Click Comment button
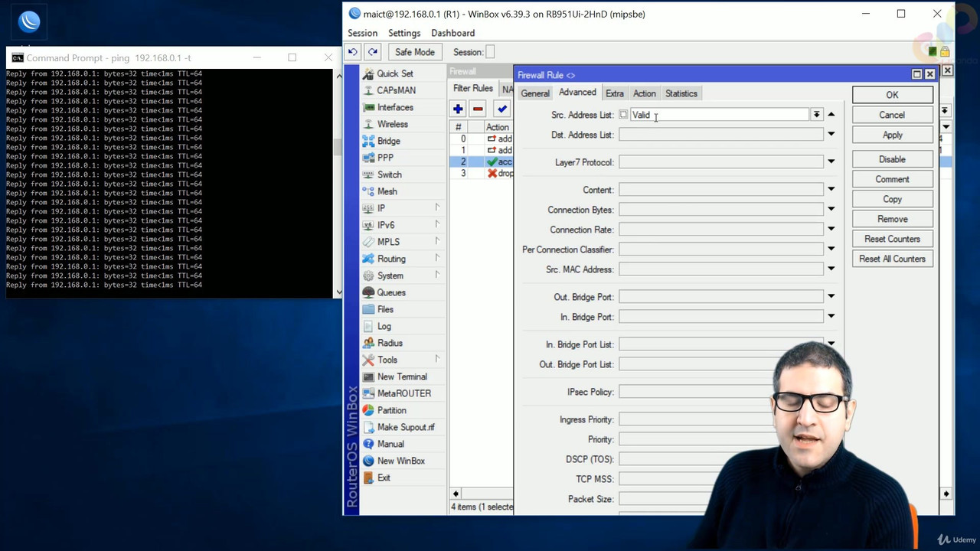The height and width of the screenshot is (551, 980). (892, 179)
